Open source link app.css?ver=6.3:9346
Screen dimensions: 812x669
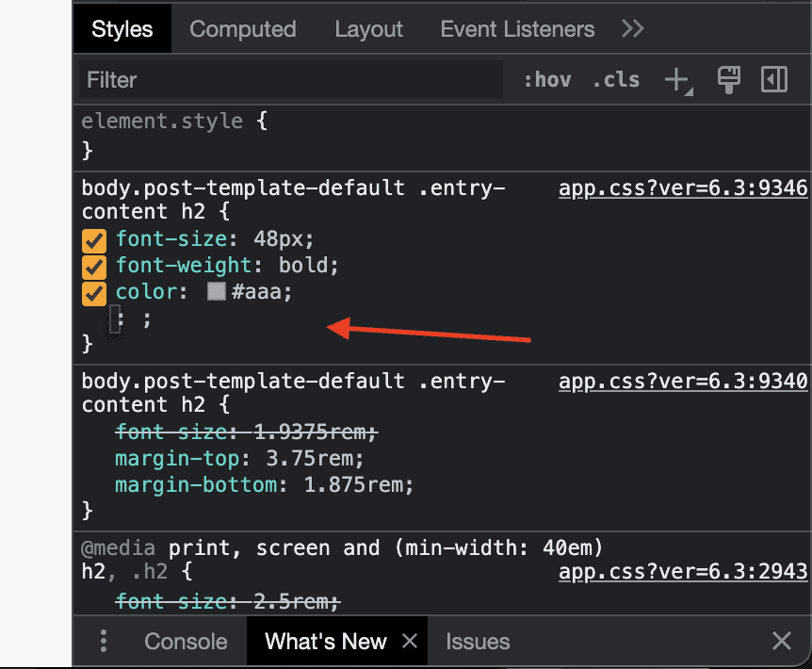pos(683,188)
